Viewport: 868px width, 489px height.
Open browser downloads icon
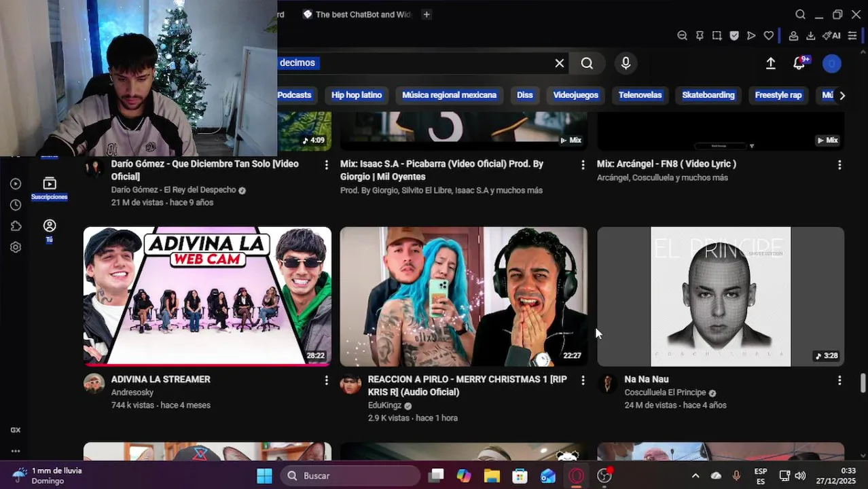(x=810, y=36)
